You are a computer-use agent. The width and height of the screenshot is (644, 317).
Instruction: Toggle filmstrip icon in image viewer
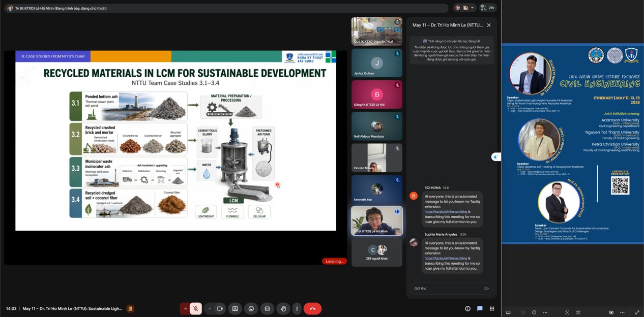(508, 312)
